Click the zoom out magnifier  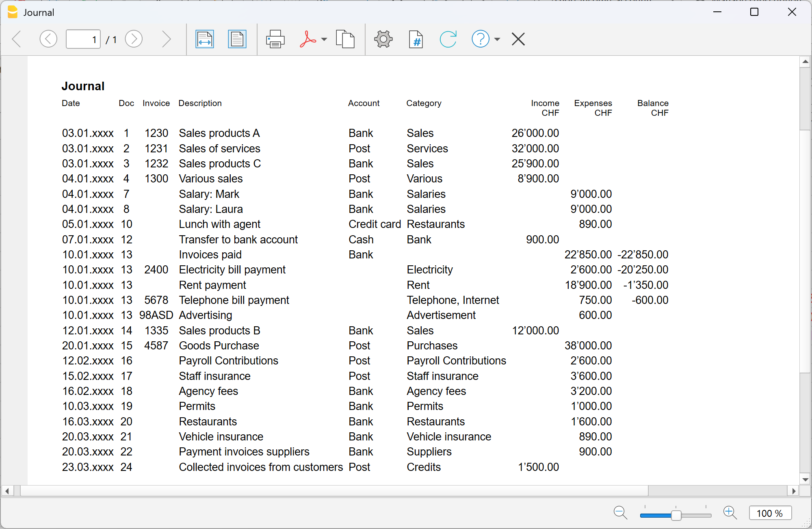tap(620, 513)
